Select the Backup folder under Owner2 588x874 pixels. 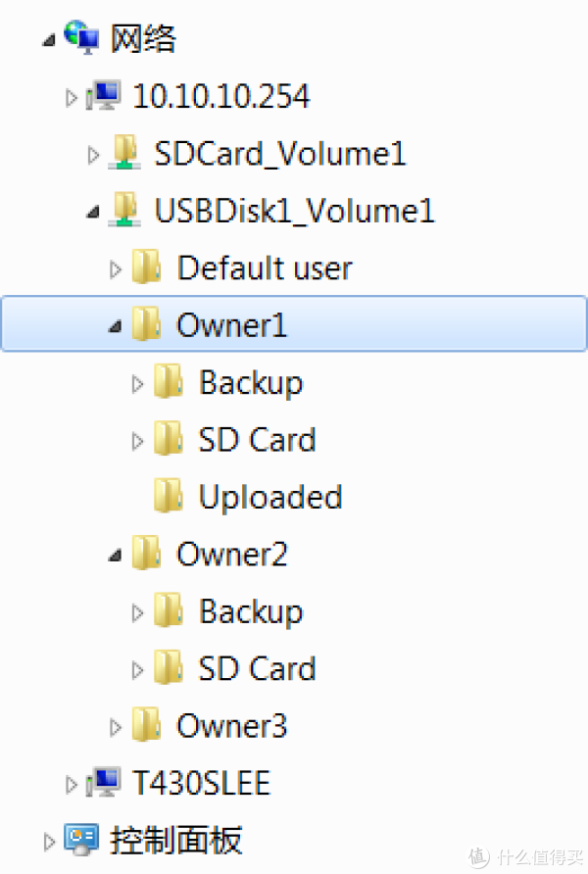[251, 612]
